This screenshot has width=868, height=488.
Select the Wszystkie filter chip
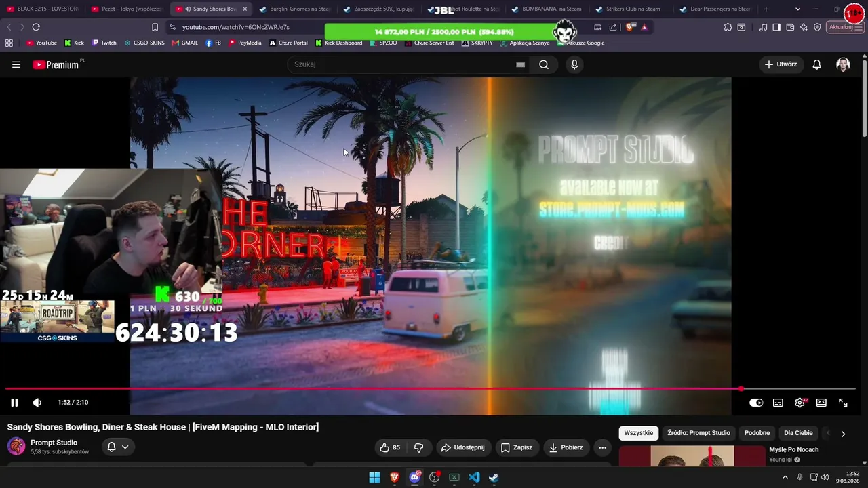pyautogui.click(x=639, y=433)
